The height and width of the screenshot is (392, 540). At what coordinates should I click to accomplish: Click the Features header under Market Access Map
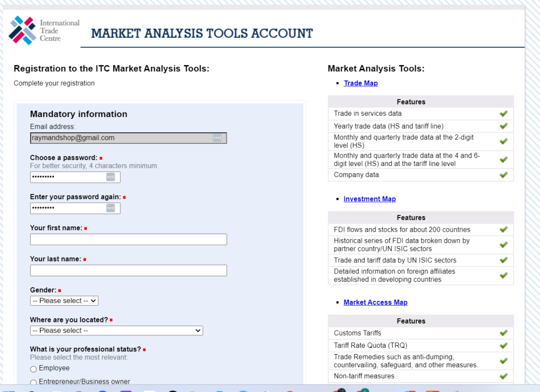tap(411, 321)
